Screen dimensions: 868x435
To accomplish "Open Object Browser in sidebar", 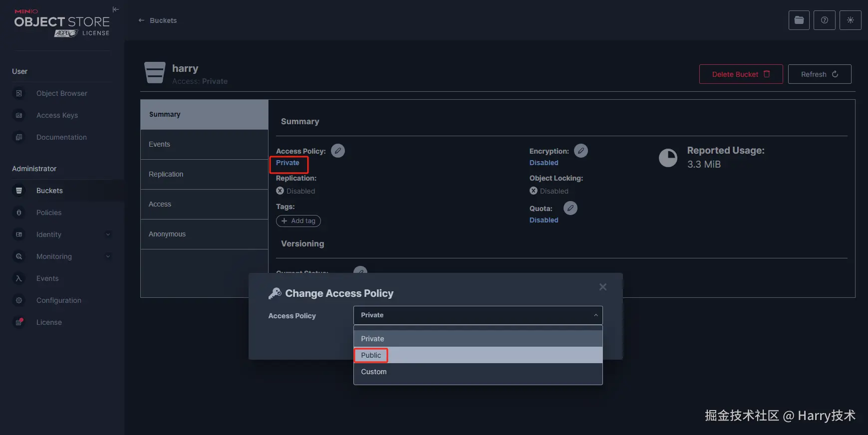I will click(x=62, y=93).
